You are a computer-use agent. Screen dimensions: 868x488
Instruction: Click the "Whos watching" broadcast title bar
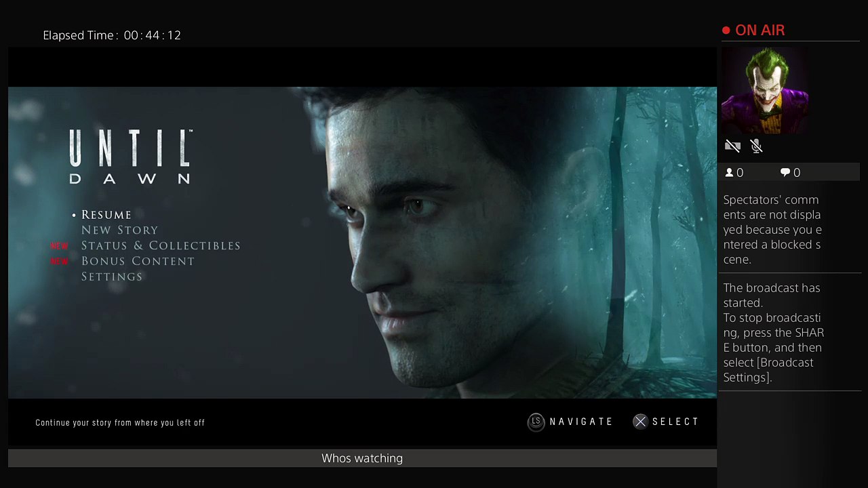(x=362, y=458)
